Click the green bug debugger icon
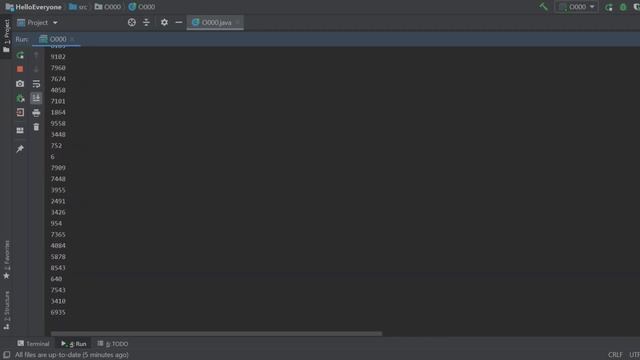This screenshot has height=360, width=640. [20, 98]
